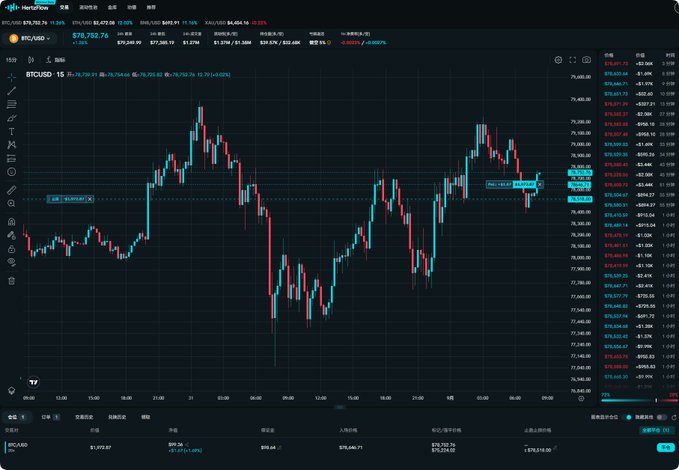Switch to the 订单 orders tab
Viewport: 679px width, 470px height.
tap(50, 417)
